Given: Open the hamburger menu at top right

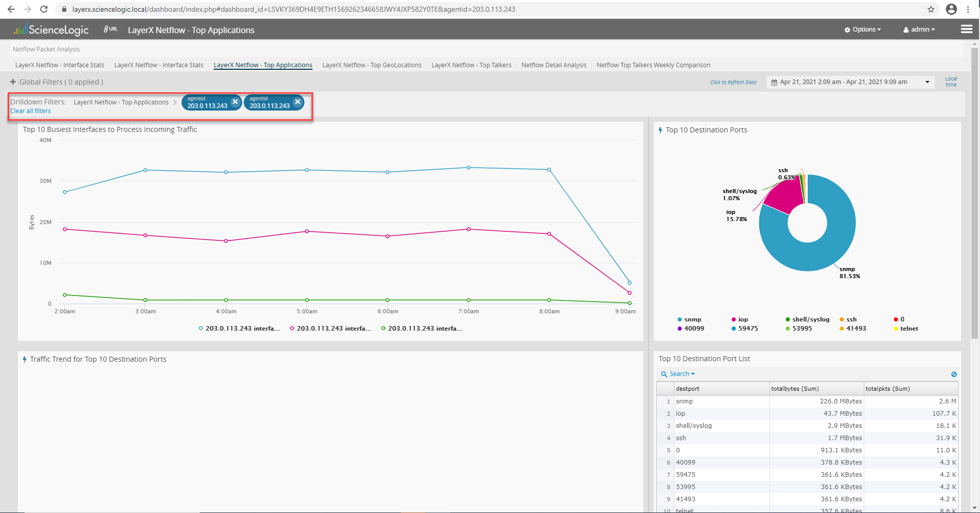Looking at the screenshot, I should coord(967,29).
